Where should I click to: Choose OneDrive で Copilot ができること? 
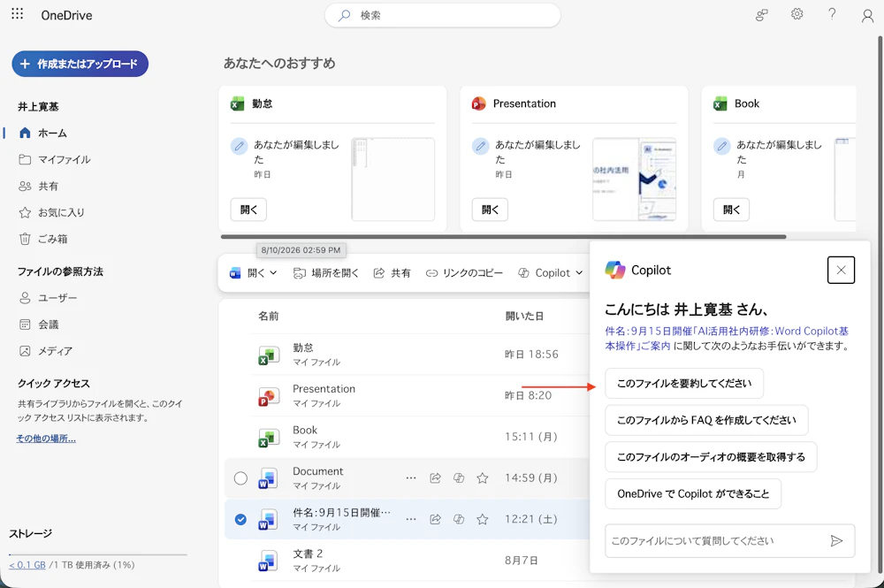point(693,494)
